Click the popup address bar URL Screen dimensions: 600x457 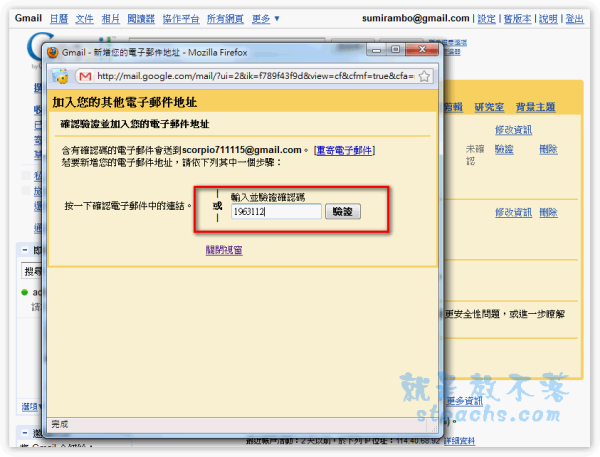(x=255, y=76)
